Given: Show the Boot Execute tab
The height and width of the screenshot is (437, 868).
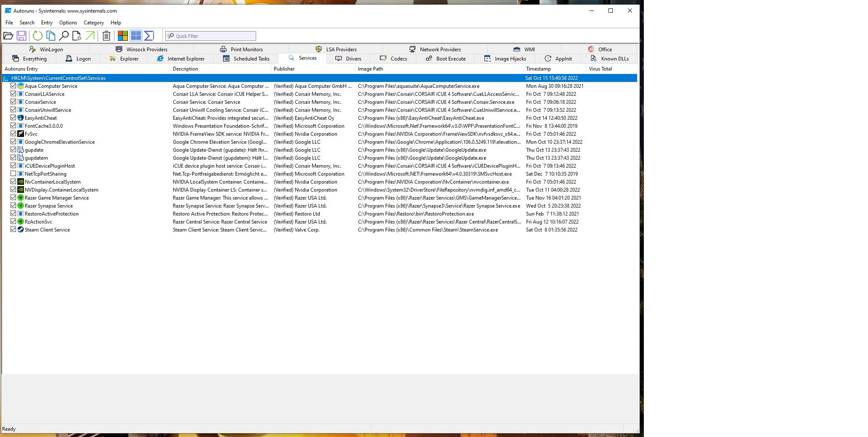Looking at the screenshot, I should pos(445,59).
